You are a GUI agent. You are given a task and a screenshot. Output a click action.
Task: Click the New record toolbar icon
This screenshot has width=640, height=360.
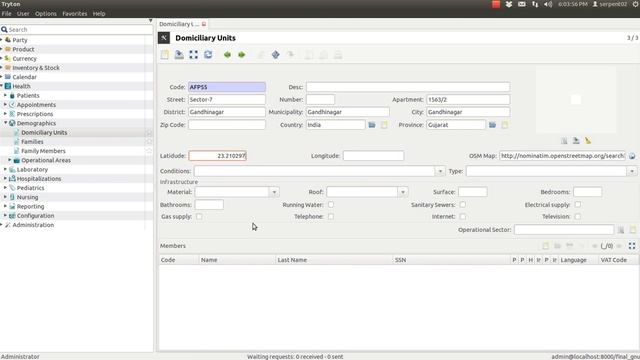pos(164,55)
